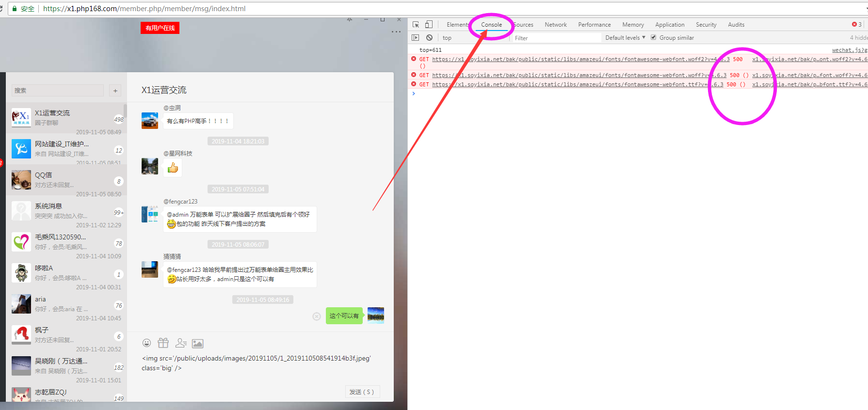The image size is (868, 410).
Task: Click the contact card icon in chat toolbar
Action: click(181, 343)
